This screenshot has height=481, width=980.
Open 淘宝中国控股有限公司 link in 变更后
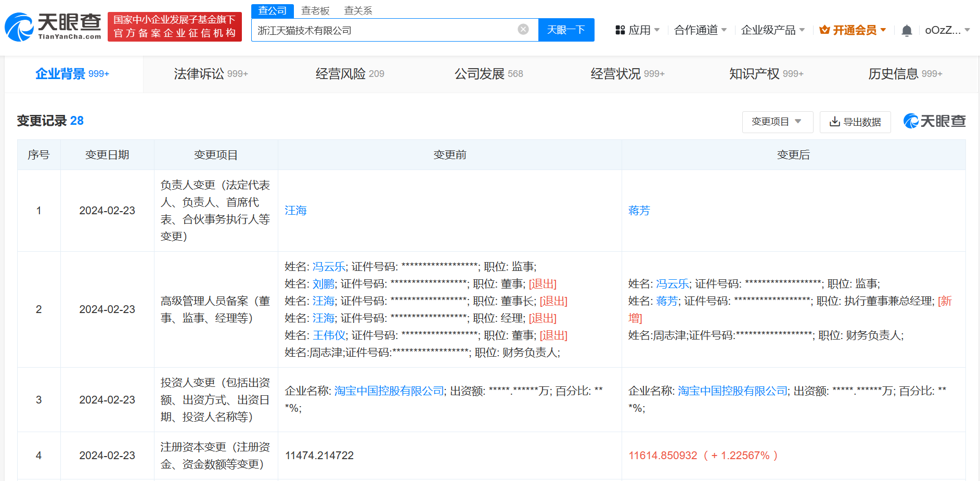point(733,391)
